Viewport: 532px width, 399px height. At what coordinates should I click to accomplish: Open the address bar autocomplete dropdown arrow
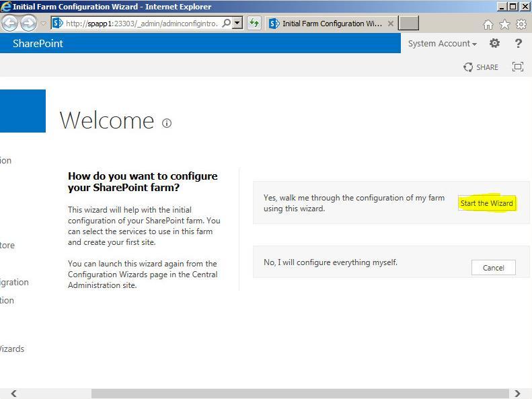[237, 23]
